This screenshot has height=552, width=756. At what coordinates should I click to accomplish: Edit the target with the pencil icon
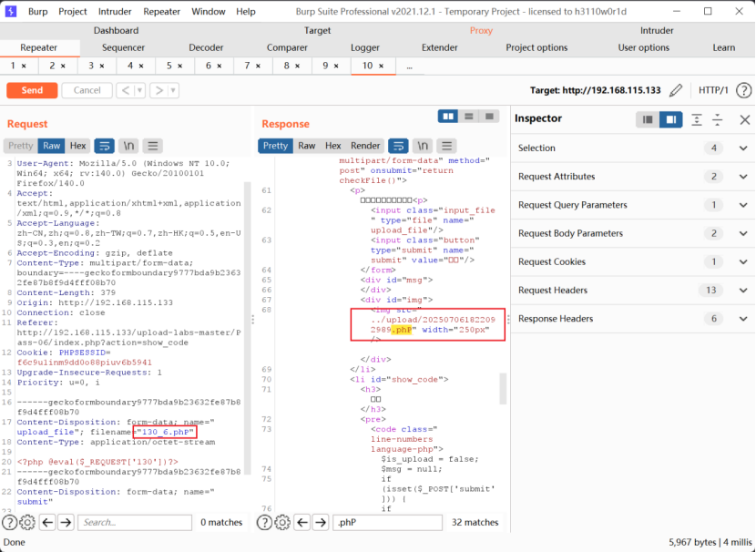(676, 90)
